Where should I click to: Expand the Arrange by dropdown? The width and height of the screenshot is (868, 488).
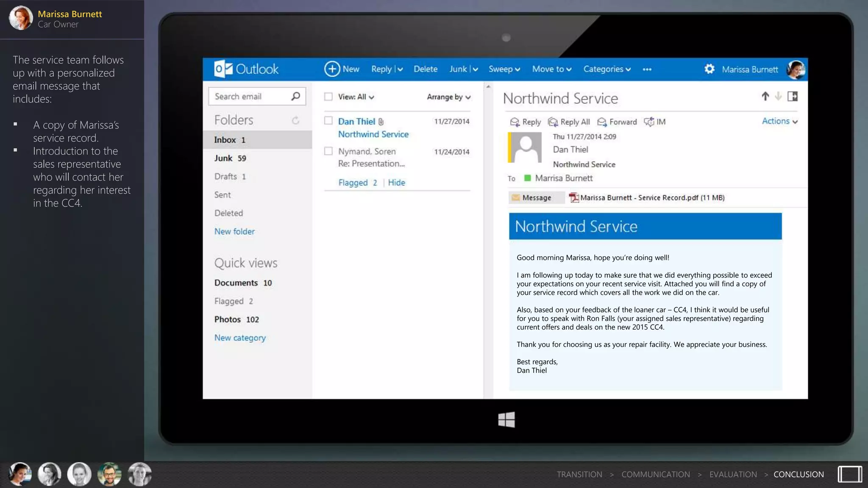[x=448, y=97]
